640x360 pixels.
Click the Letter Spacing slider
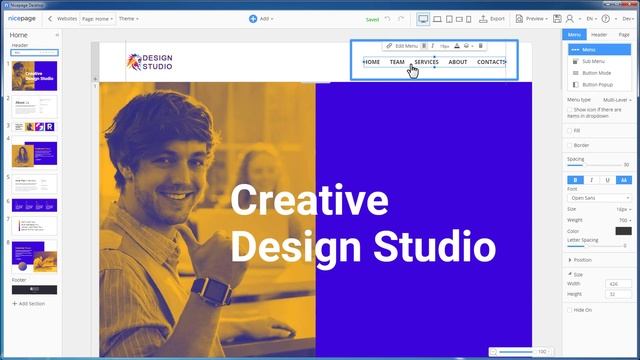[x=594, y=246]
